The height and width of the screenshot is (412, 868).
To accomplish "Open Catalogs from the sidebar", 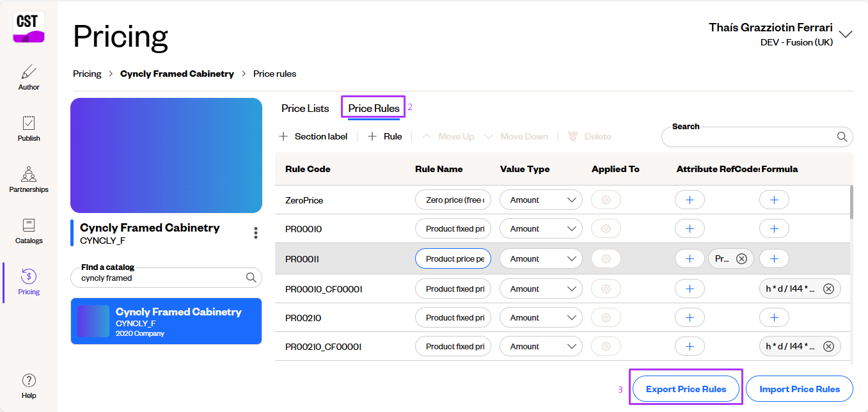I will 29,231.
